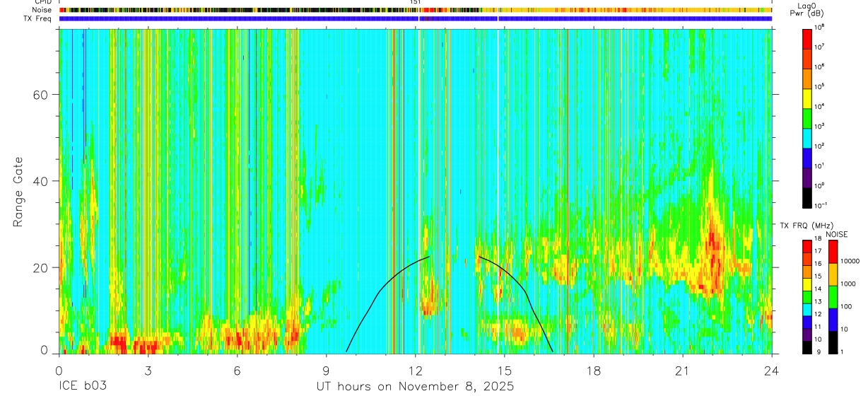Click the '10000' NOISE legend value
868x401 pixels.
pyautogui.click(x=851, y=261)
